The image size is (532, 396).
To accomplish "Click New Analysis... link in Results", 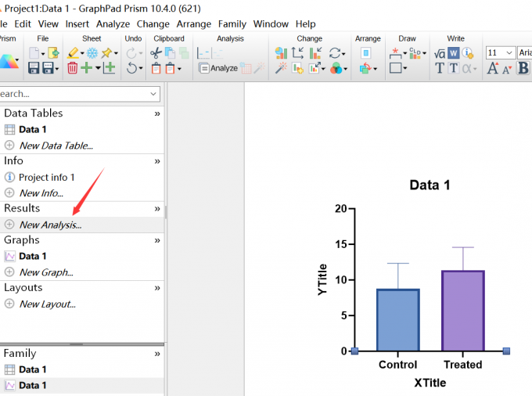I will (50, 225).
